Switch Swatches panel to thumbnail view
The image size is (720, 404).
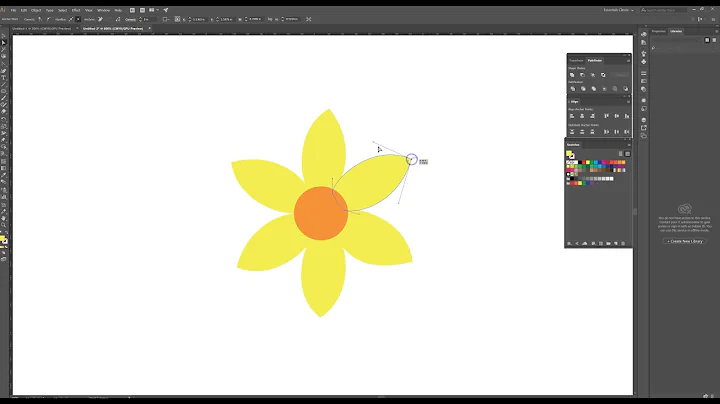(628, 154)
